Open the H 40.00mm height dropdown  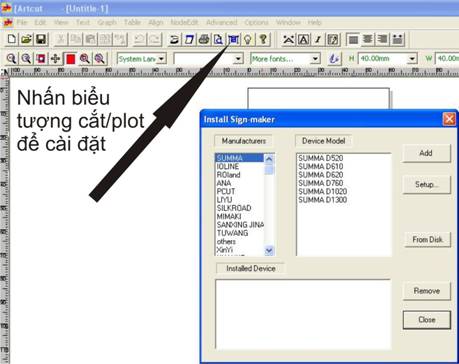412,59
